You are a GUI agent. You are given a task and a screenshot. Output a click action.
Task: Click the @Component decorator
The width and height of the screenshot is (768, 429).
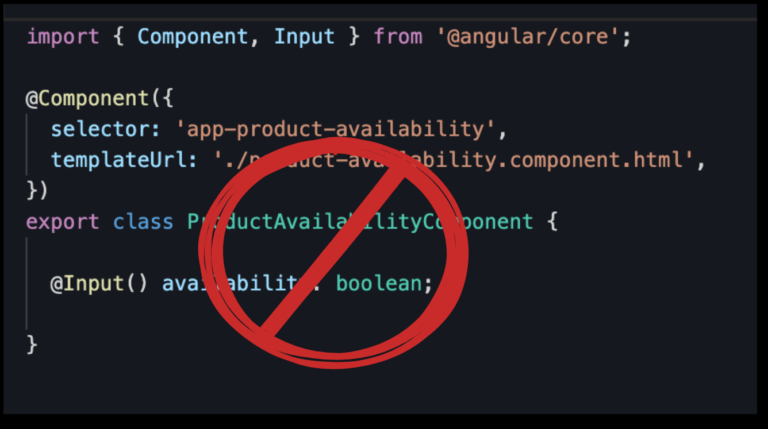87,98
